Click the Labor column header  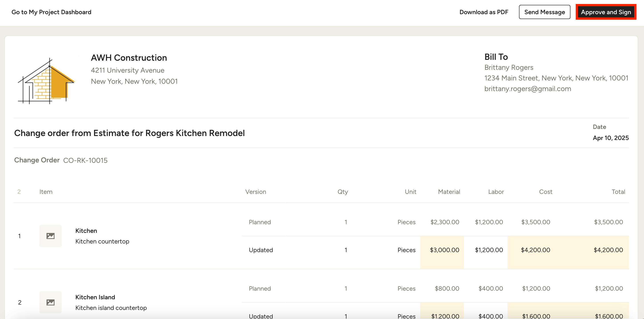click(496, 192)
